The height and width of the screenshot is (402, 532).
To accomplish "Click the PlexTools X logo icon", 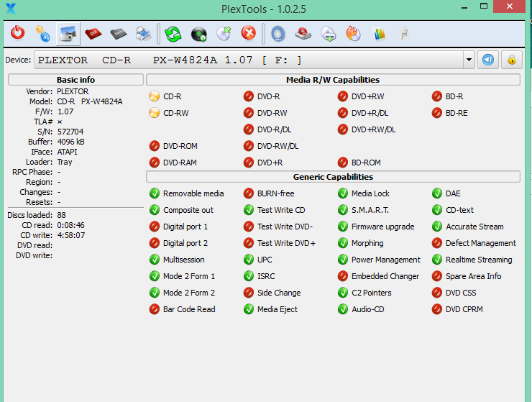I will coord(11,9).
